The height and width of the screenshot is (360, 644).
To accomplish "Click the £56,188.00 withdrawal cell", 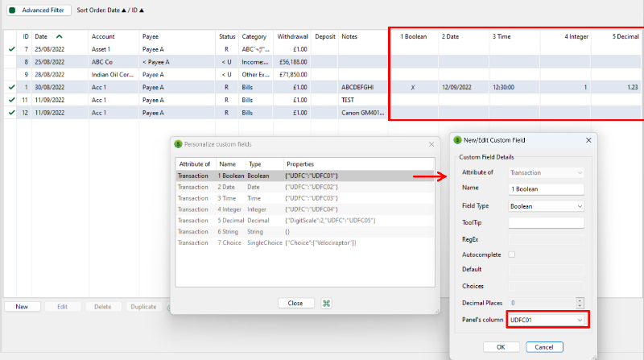I will (x=292, y=62).
